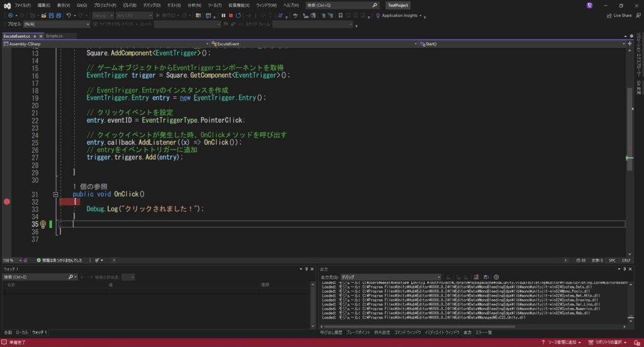Screen dimensions: 644x347
Task: Open the ファイル(F) menu
Action: pyautogui.click(x=23, y=5)
